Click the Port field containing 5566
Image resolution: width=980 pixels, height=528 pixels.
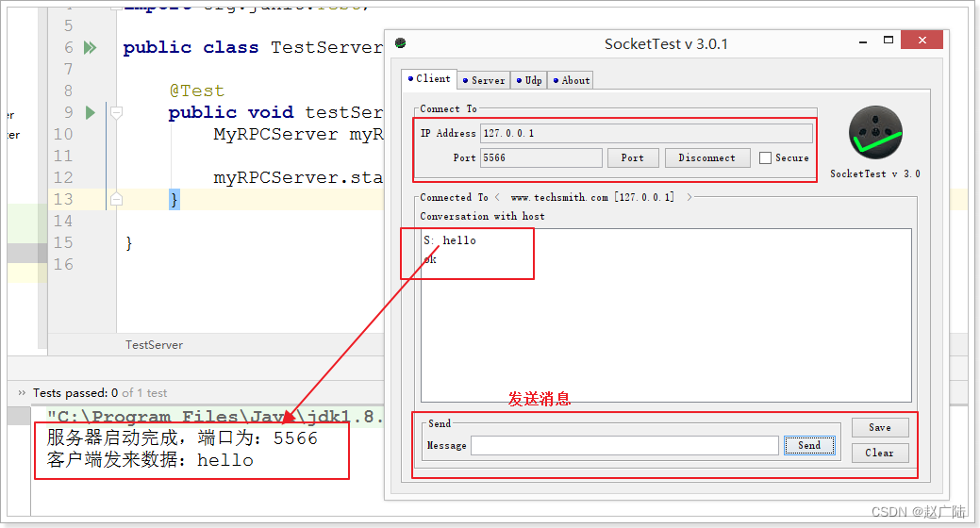pos(541,157)
